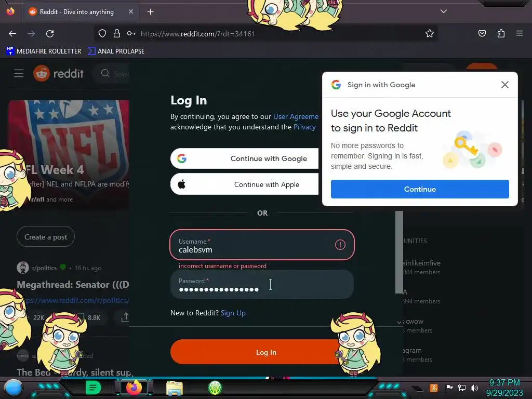Bookmark this page with the star icon

point(430,33)
